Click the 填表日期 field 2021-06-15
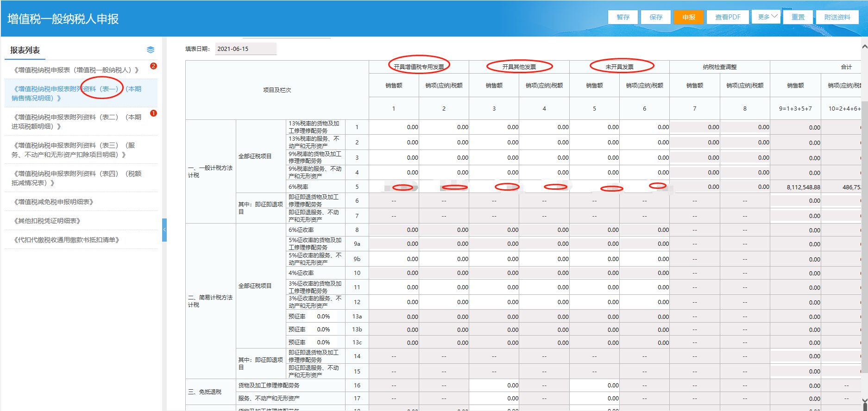868x411 pixels. point(245,49)
